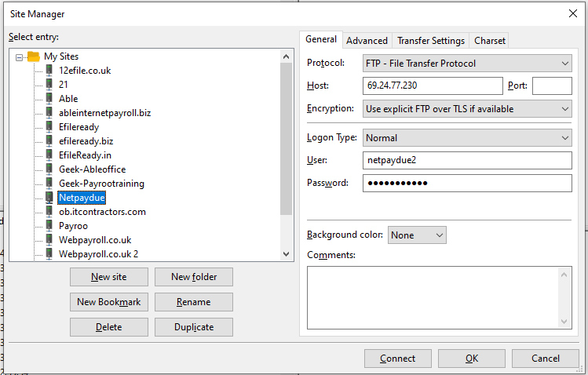
Task: Click the server icon beside Webpayroll.co.uk 2
Action: point(49,254)
